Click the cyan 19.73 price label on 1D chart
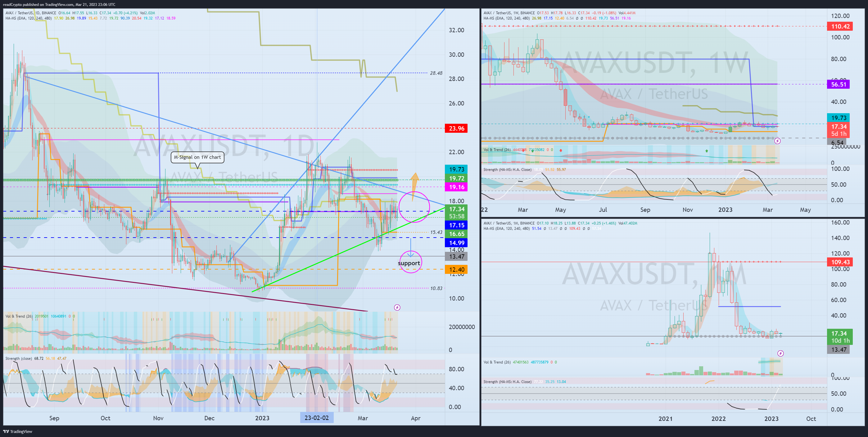The height and width of the screenshot is (437, 868). (456, 169)
